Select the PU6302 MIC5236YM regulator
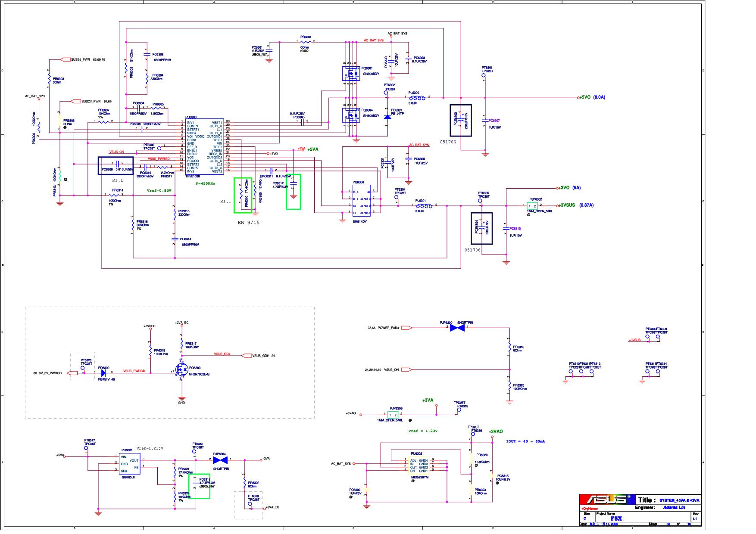 point(419,465)
